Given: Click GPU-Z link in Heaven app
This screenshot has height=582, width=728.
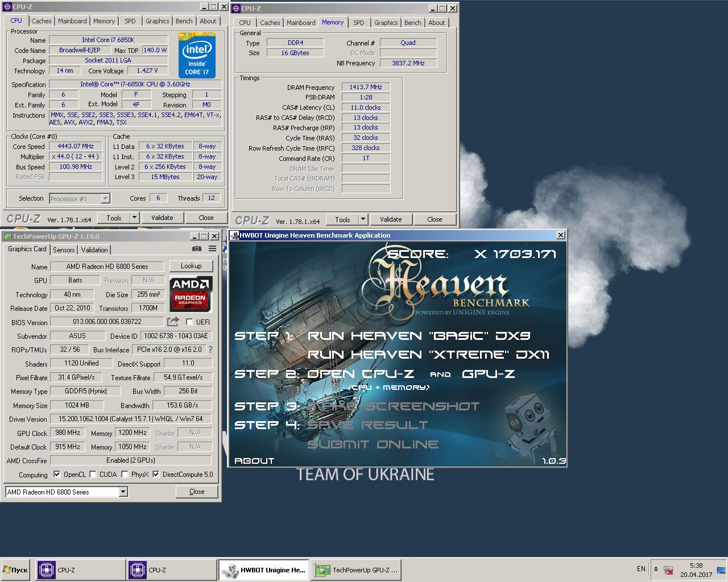Looking at the screenshot, I should pos(489,374).
